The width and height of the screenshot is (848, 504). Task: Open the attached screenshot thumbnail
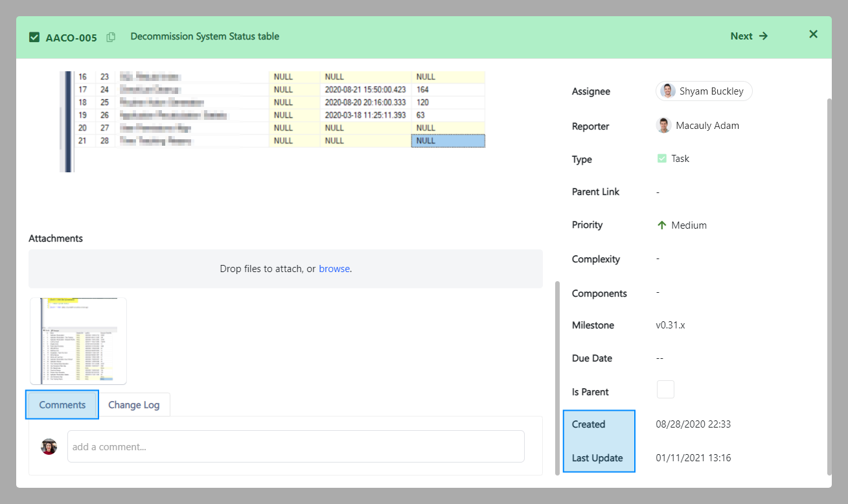pos(78,341)
